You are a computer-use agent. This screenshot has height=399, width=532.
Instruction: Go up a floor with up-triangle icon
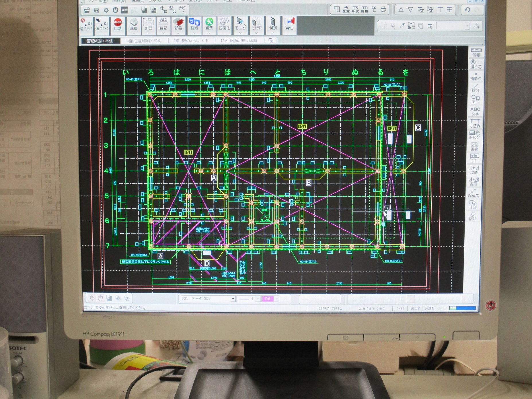pyautogui.click(x=401, y=9)
